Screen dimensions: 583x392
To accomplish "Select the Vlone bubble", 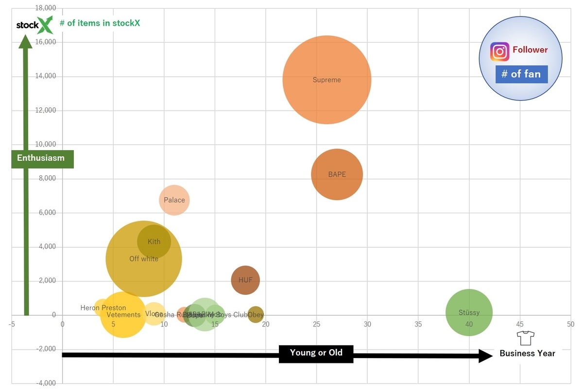I will (154, 314).
